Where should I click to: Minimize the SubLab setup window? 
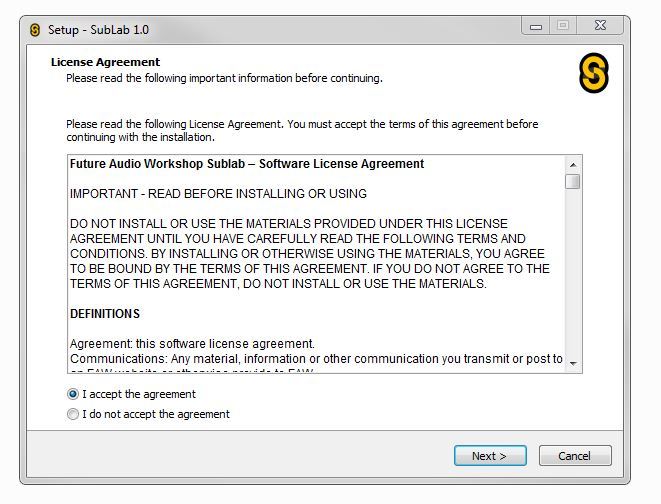click(x=537, y=26)
